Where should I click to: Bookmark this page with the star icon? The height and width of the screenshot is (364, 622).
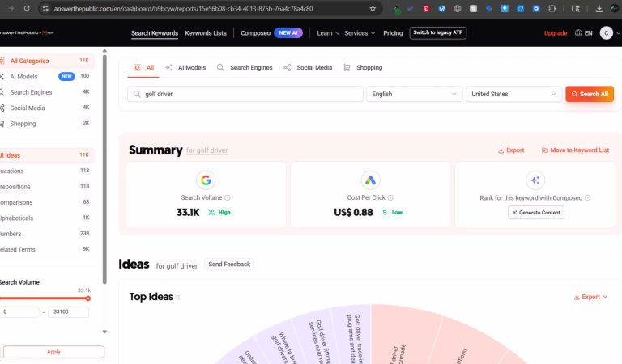[373, 8]
